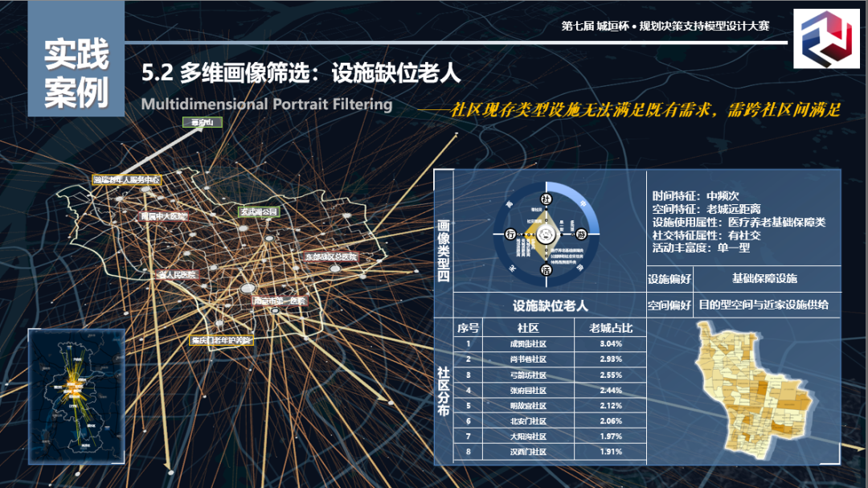This screenshot has height=488, width=868.
Task: Click the 基础保障设施 facility preference cell
Action: pyautogui.click(x=764, y=278)
